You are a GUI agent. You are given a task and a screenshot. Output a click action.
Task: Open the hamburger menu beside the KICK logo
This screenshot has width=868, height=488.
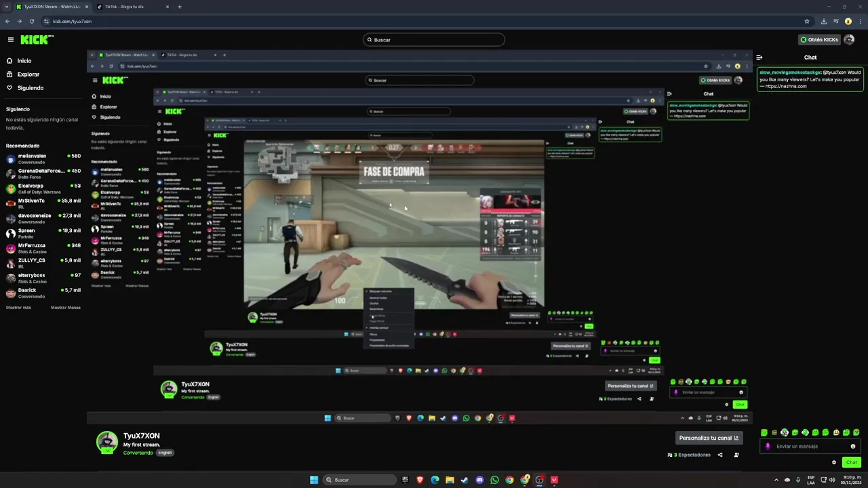(11, 39)
